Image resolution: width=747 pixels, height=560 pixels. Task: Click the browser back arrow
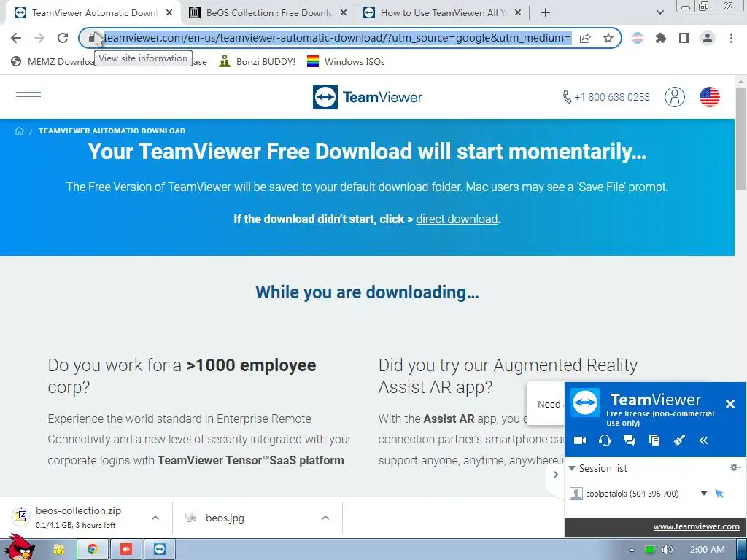tap(16, 38)
